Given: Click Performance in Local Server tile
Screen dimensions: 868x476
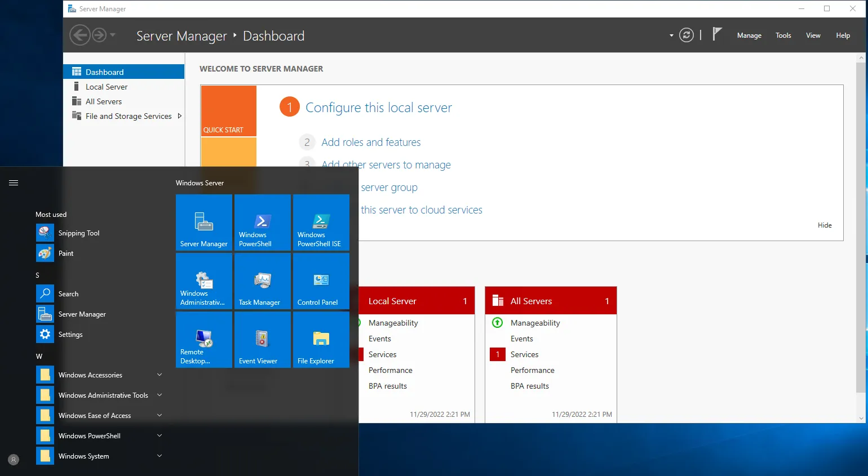Looking at the screenshot, I should (x=391, y=370).
